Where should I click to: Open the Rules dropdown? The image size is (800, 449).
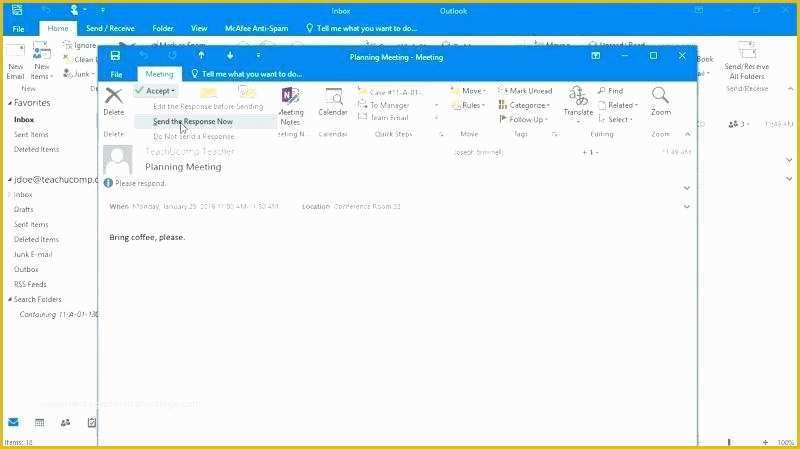[x=468, y=105]
